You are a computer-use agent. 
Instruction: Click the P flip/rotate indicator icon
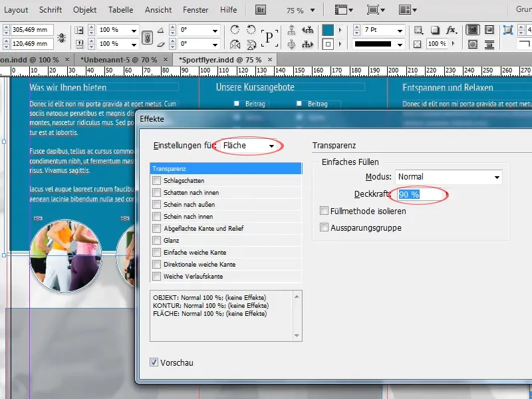pos(269,37)
